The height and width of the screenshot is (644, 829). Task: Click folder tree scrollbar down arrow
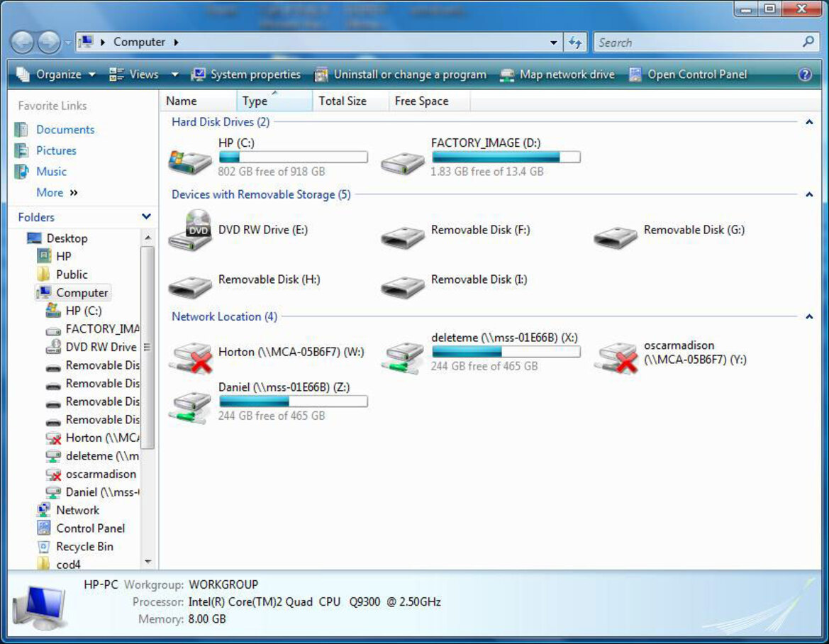(x=148, y=562)
